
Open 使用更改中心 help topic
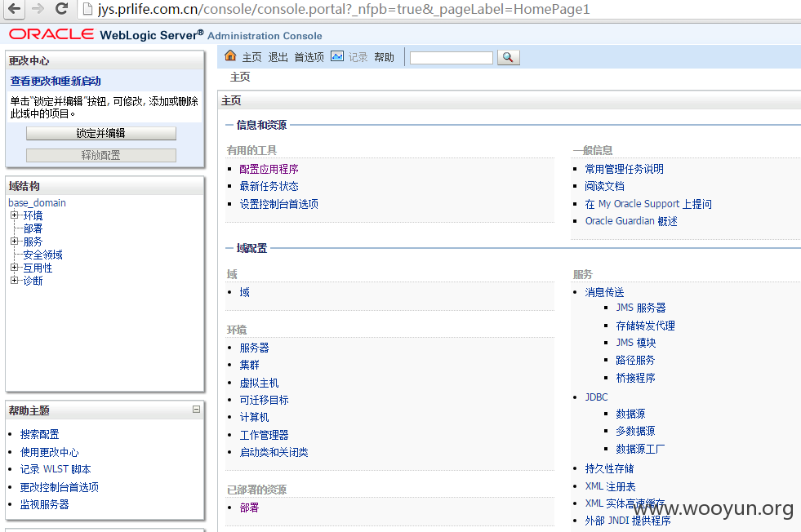point(50,452)
